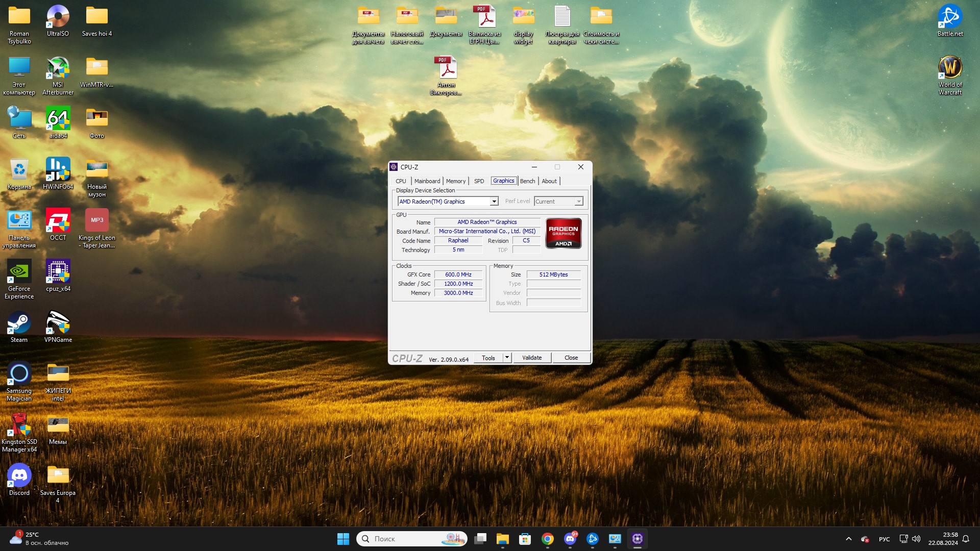
Task: Click the Radeon Graphics logo in CPU-Z
Action: tap(563, 234)
